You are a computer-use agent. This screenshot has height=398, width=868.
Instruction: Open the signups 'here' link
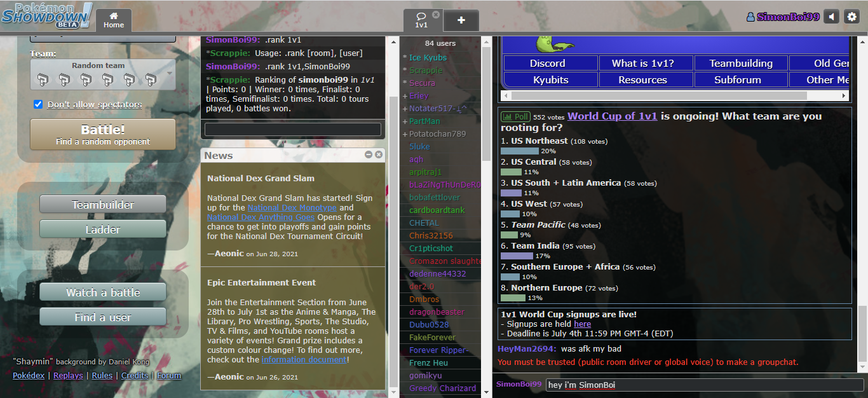coord(583,324)
